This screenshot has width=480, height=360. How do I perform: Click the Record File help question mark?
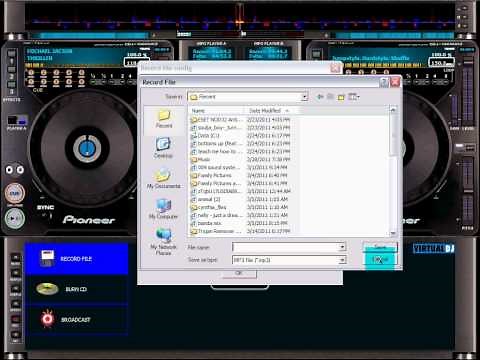[x=384, y=82]
